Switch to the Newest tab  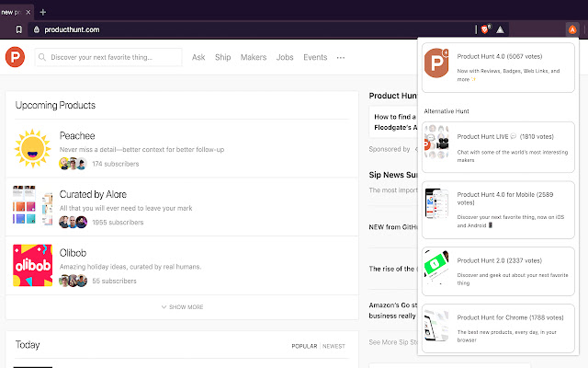click(334, 346)
